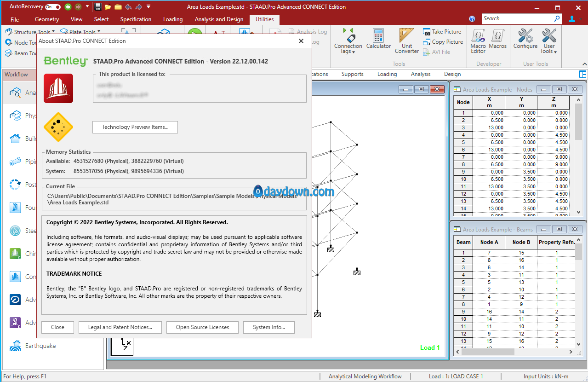The height and width of the screenshot is (382, 588).
Task: Select the Analytical Modeling workflow icon
Action: pyautogui.click(x=16, y=93)
